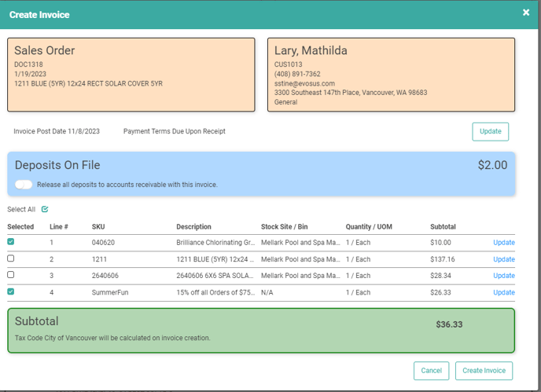Click Update button beside payment terms
The image size is (541, 392).
490,131
